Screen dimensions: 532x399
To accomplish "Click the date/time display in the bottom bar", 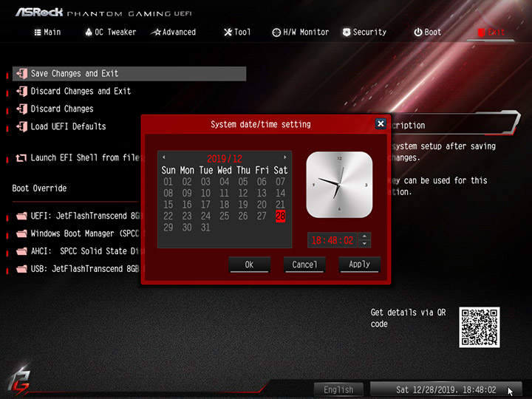I will coord(446,389).
